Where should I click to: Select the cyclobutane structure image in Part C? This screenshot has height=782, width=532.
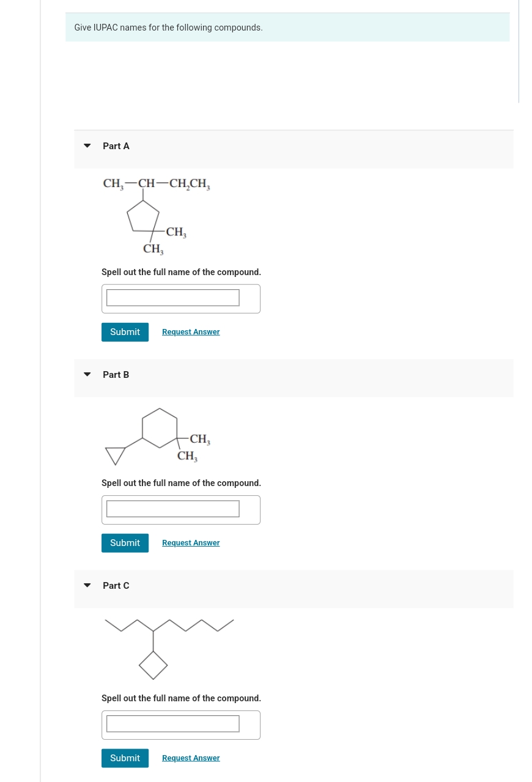pyautogui.click(x=169, y=648)
